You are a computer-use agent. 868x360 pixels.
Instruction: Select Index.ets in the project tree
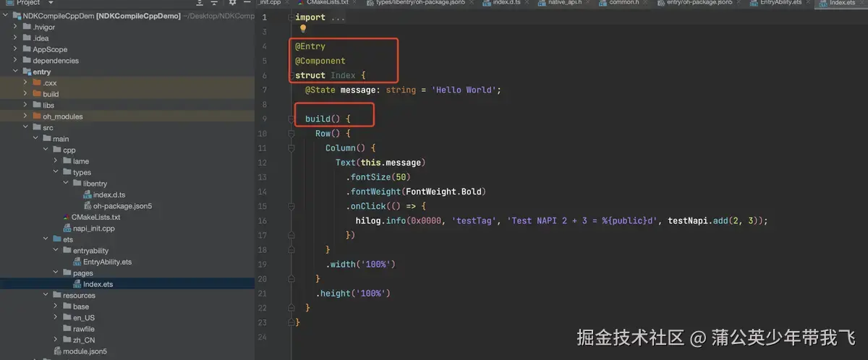(x=98, y=284)
